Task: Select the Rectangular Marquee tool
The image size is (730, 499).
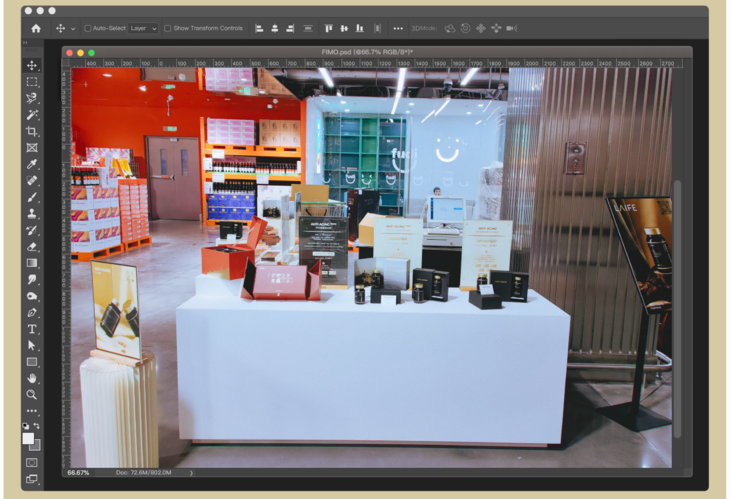Action: tap(32, 82)
